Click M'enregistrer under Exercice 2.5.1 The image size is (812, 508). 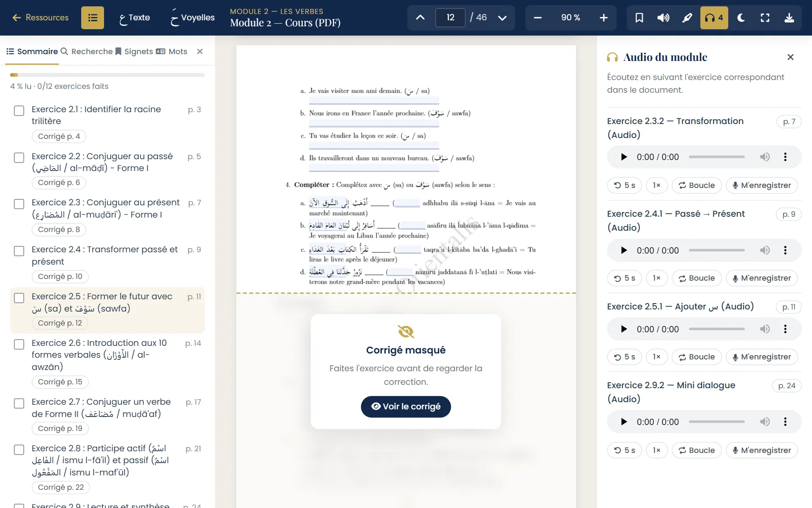pos(762,357)
